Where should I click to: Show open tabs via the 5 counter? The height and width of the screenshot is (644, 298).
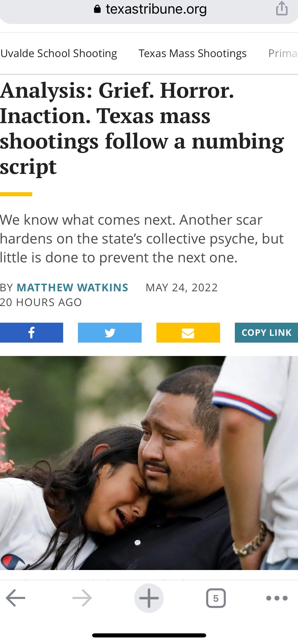coord(216,598)
